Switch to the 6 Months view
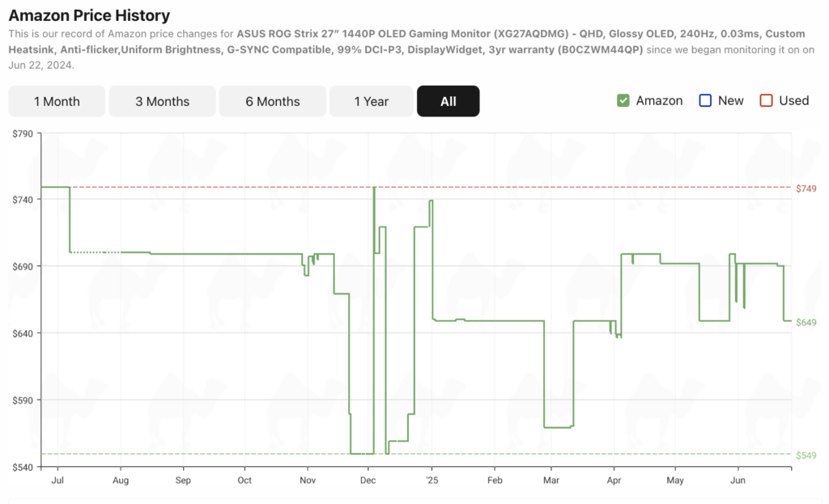 (272, 101)
